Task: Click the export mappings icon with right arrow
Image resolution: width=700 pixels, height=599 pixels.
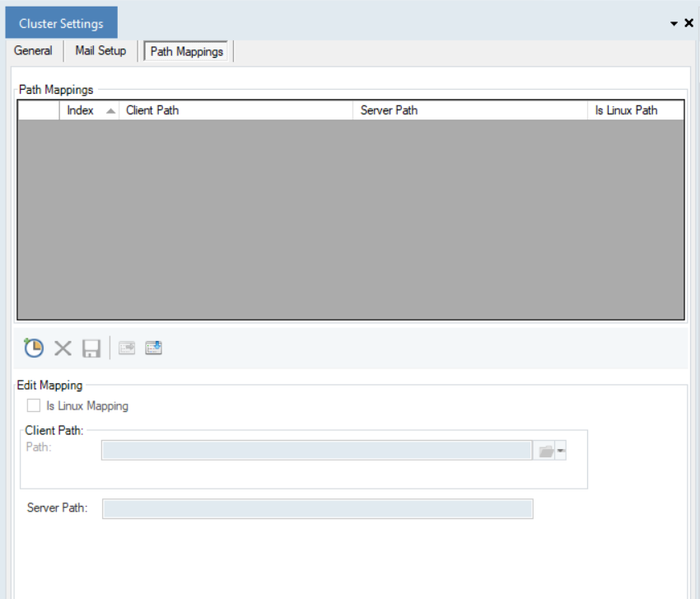Action: (126, 348)
